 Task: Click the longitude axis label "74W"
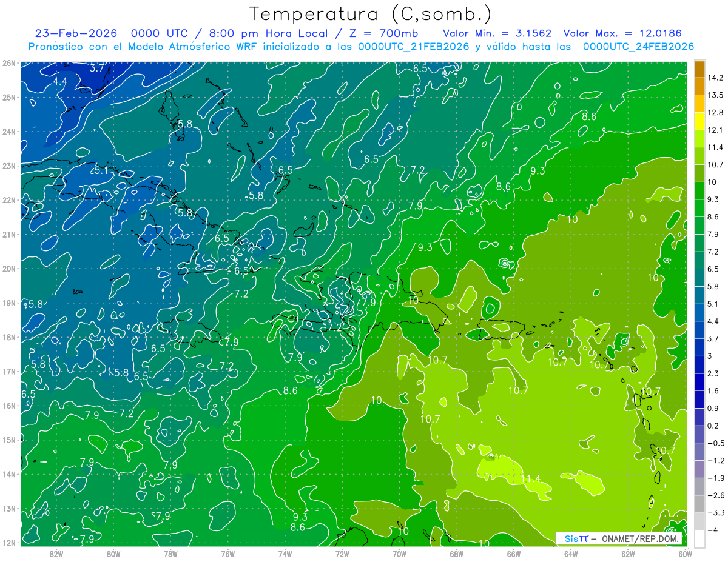click(285, 553)
